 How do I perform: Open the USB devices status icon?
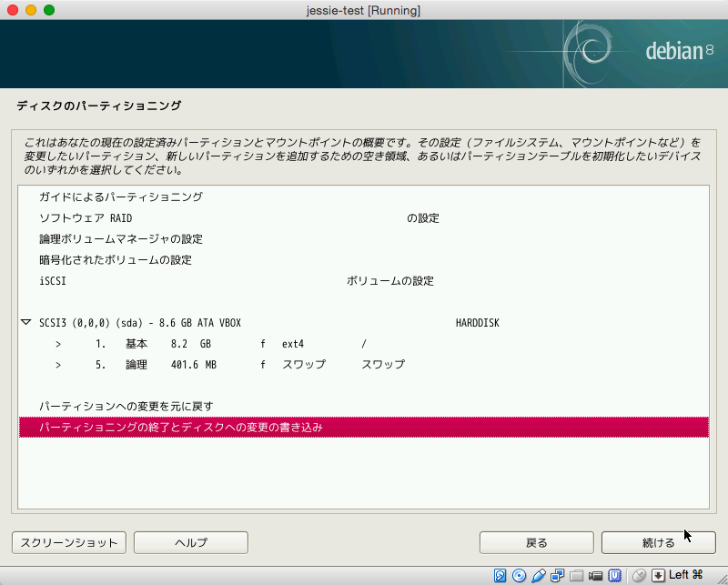click(x=538, y=576)
